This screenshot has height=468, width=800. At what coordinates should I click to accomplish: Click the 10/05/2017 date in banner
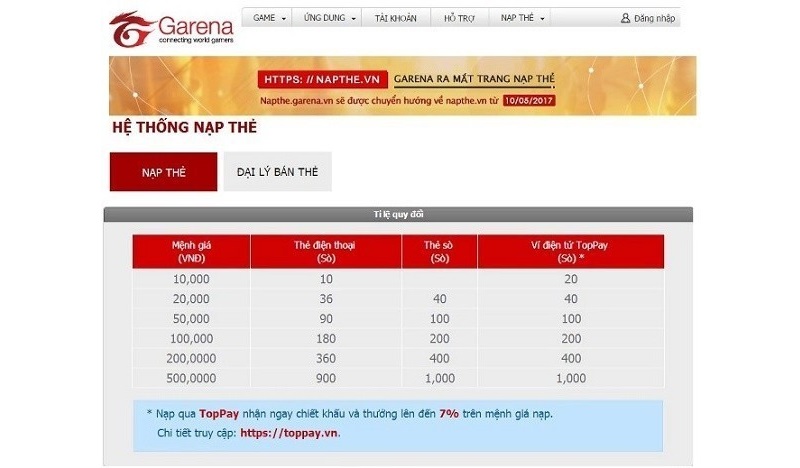pos(529,101)
